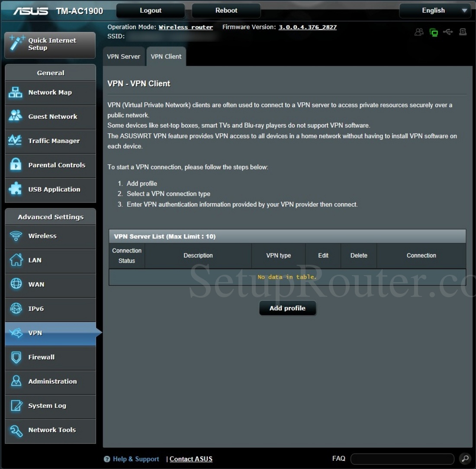Screen dimensions: 476x469
Task: Click the ASUS logo
Action: 30,11
